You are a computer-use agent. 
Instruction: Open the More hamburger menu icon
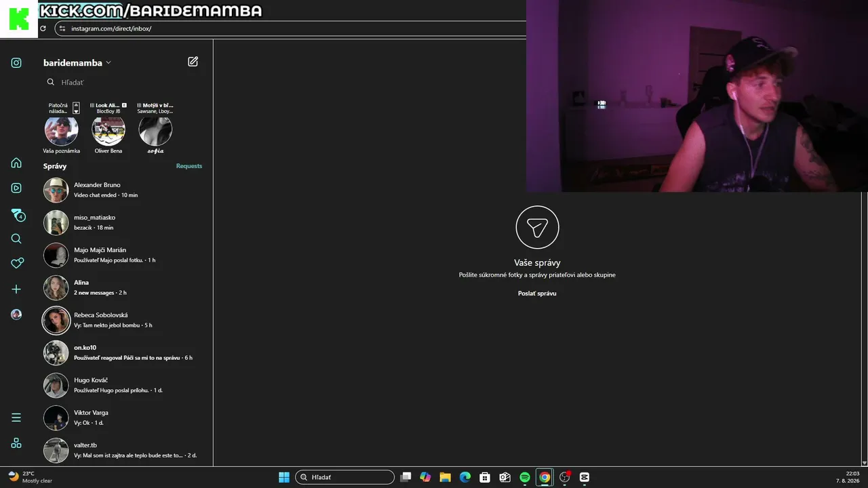(x=16, y=418)
